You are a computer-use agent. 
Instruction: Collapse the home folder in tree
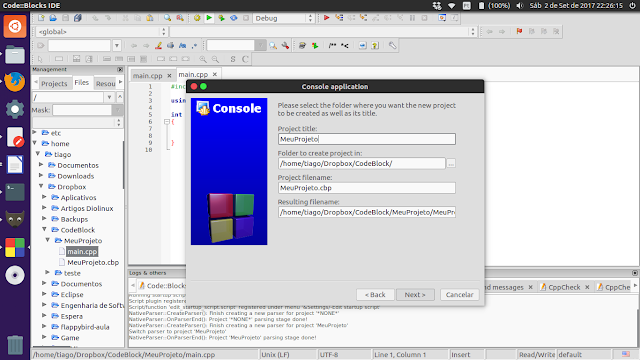tap(35, 143)
